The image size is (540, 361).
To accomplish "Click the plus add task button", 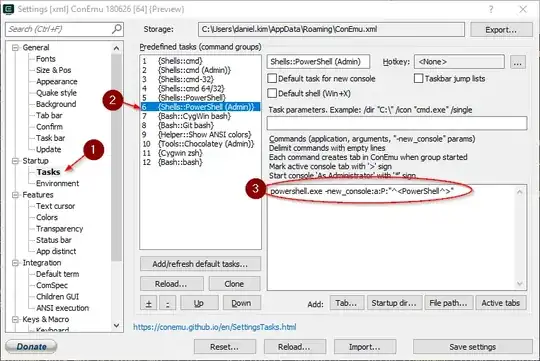I will point(149,303).
